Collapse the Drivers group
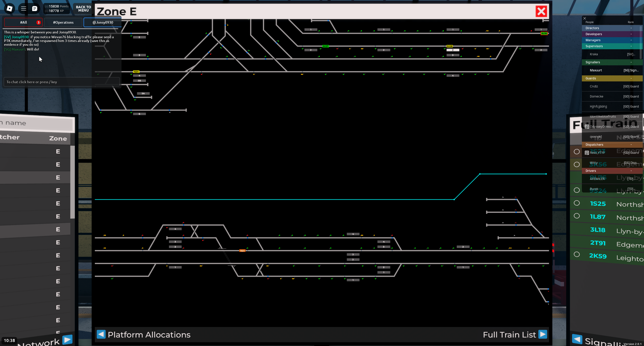This screenshot has width=644, height=346. [x=631, y=171]
